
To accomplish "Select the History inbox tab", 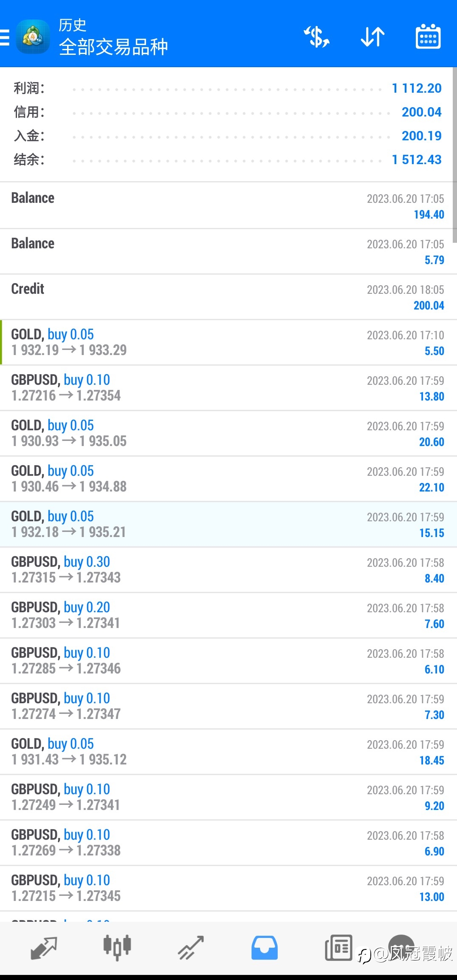I will point(264,948).
